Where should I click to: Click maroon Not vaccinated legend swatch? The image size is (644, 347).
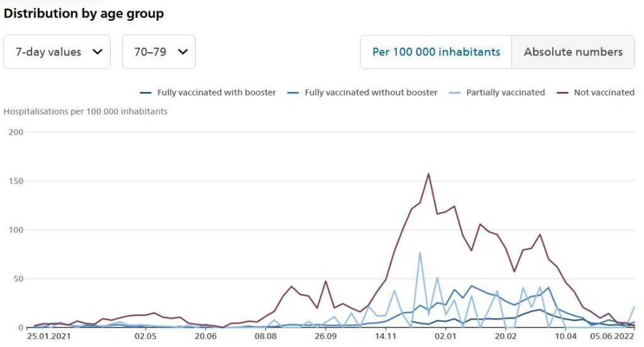point(563,93)
